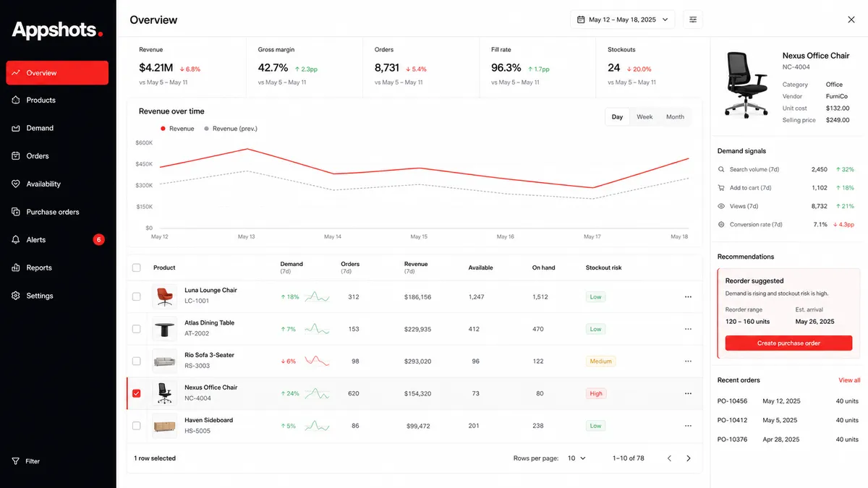Open Luna Lounge Chair thumbnail
Image resolution: width=868 pixels, height=488 pixels.
165,296
